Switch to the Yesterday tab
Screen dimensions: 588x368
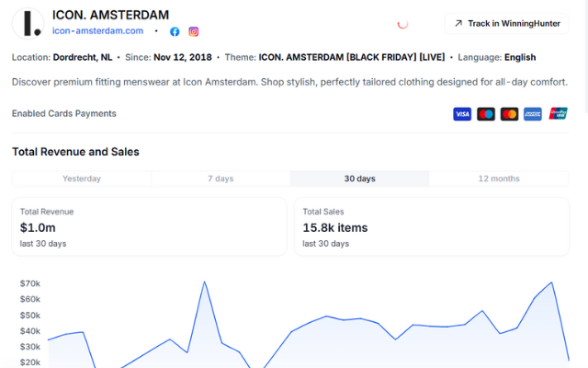[82, 178]
